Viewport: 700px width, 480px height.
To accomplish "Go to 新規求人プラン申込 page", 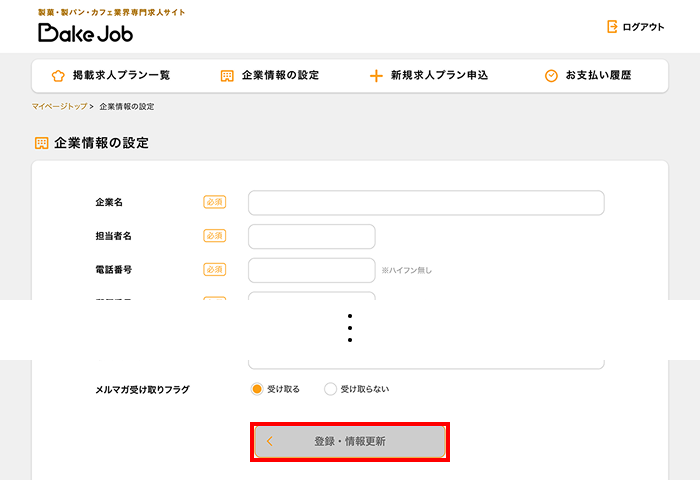I will (x=439, y=76).
